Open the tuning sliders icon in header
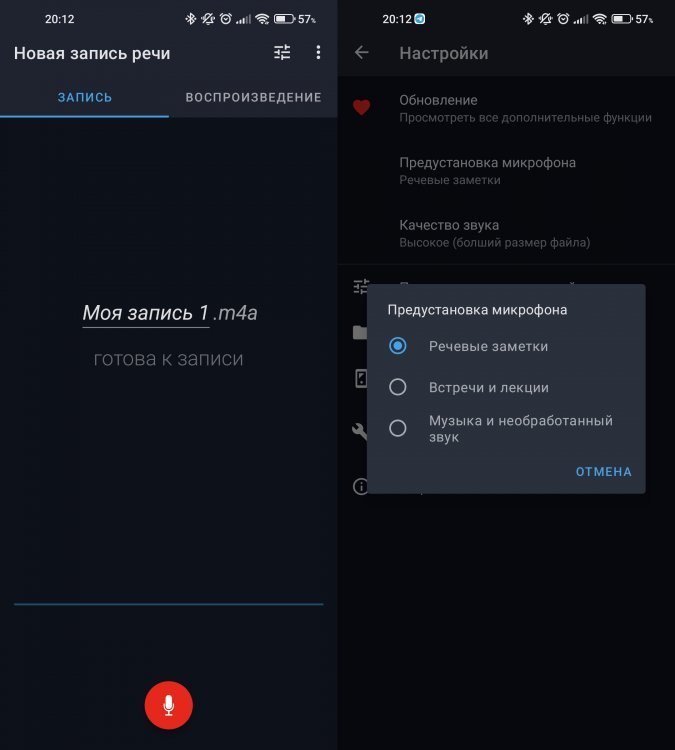 282,52
